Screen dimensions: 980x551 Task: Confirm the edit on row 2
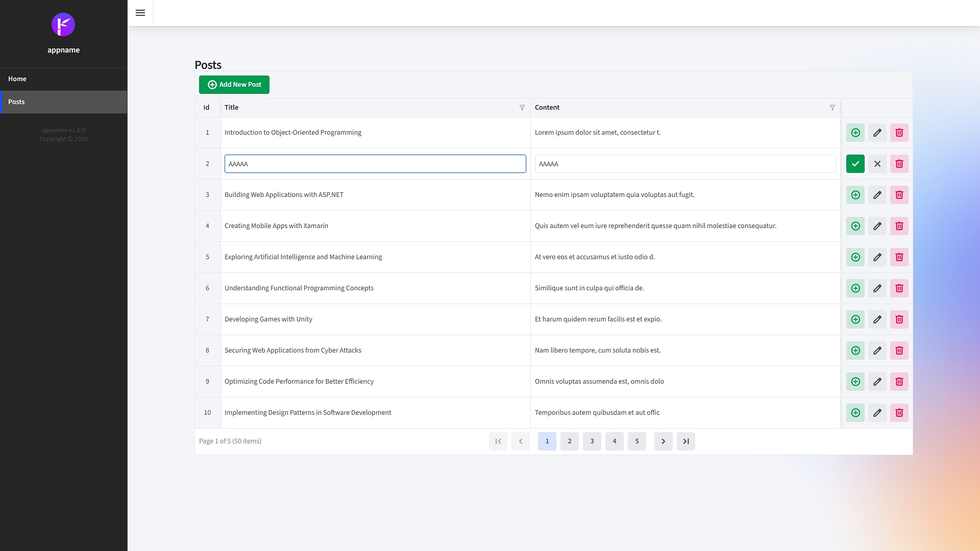click(855, 164)
